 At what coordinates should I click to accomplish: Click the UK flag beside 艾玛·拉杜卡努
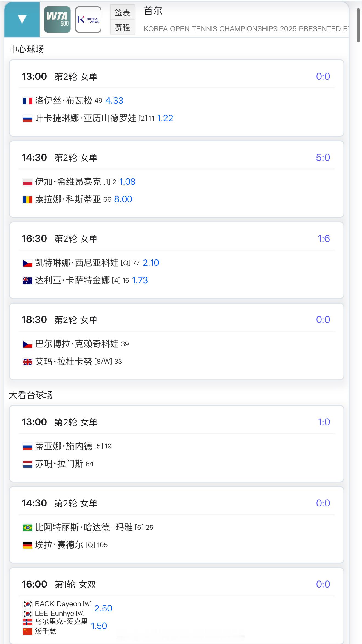click(27, 362)
